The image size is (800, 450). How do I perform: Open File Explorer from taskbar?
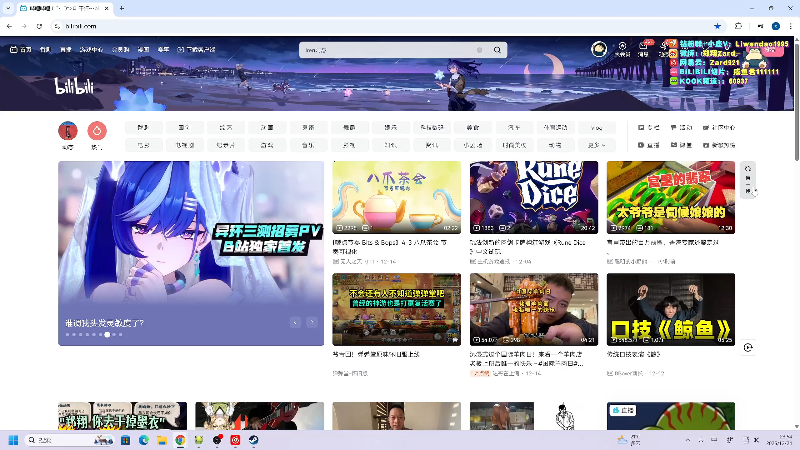click(x=162, y=440)
